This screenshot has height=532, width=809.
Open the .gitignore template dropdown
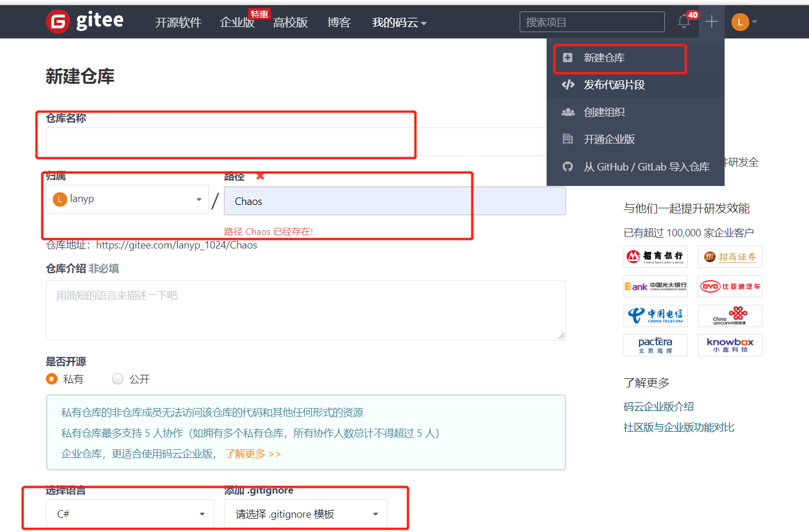click(x=305, y=514)
